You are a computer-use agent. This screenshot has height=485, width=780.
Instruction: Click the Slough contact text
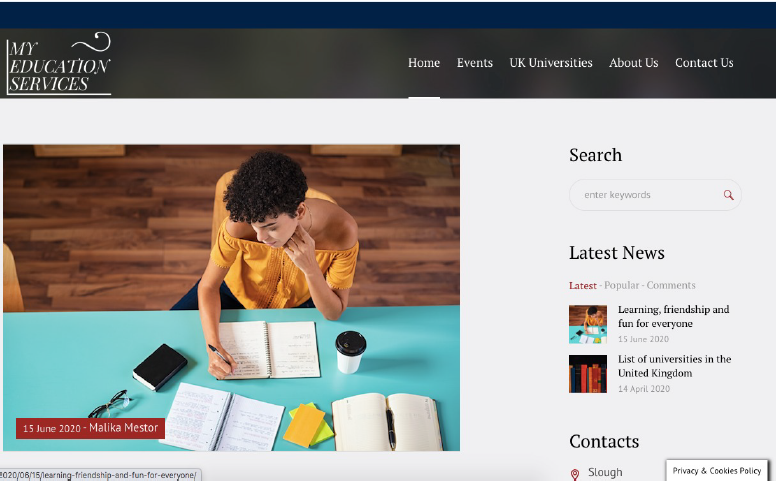pos(605,473)
